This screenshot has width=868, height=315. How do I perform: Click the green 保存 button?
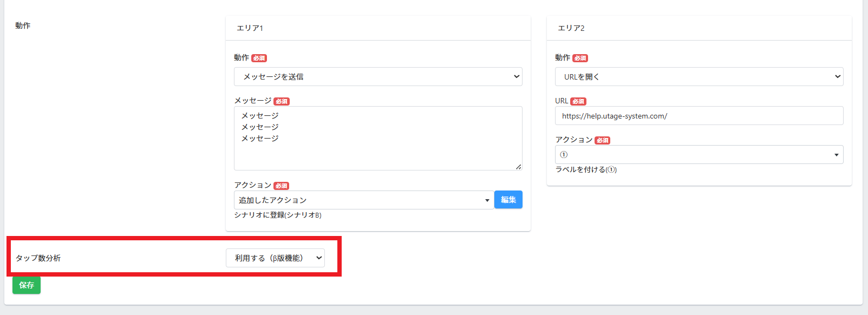click(x=27, y=285)
